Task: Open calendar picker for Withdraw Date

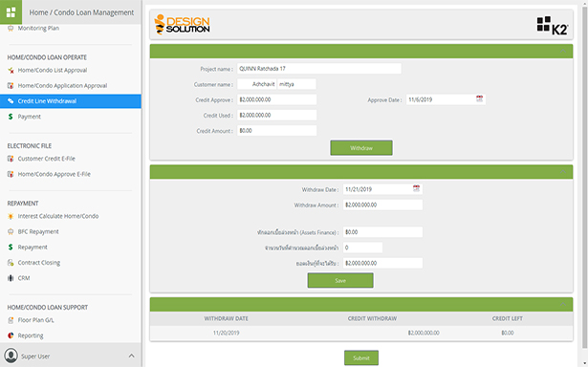Action: pos(416,188)
